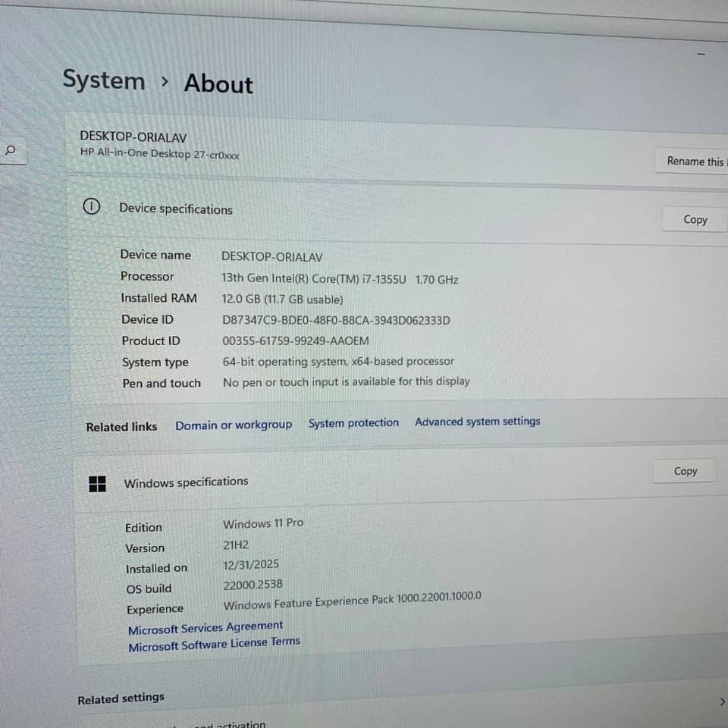Image resolution: width=728 pixels, height=728 pixels.
Task: Select the version value 21H2
Action: point(236,545)
